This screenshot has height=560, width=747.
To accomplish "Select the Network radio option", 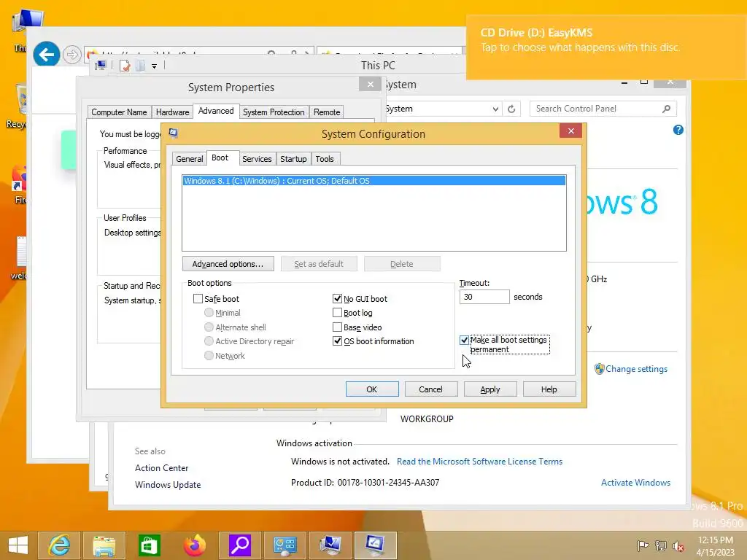I will (x=209, y=355).
